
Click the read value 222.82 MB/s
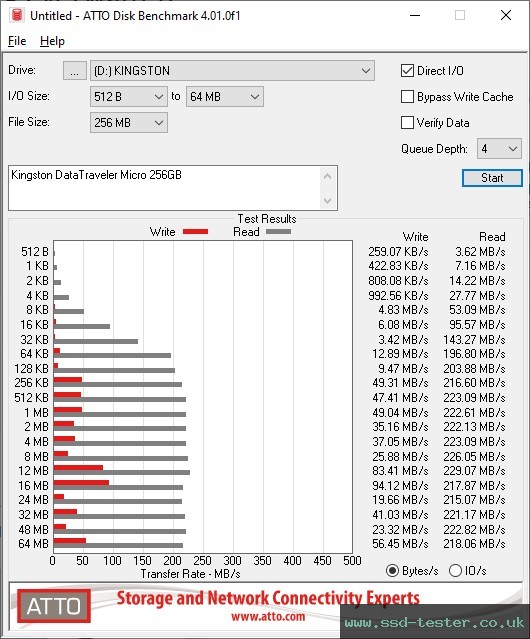coord(474,529)
